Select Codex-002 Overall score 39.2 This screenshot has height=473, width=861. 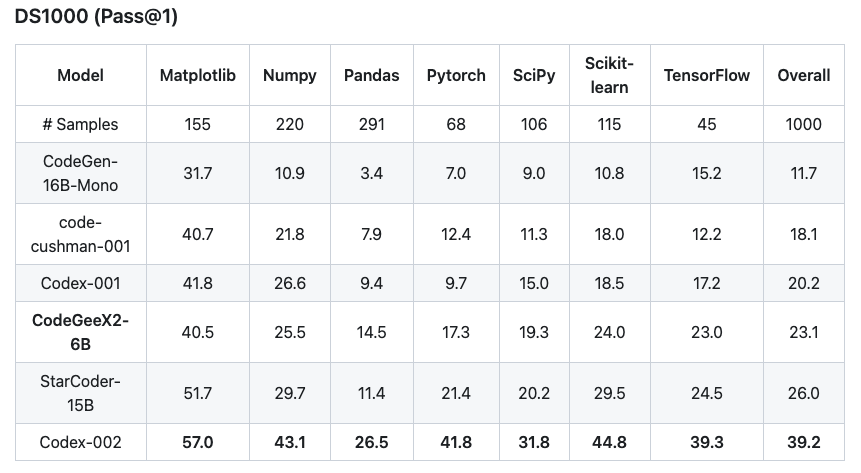tap(804, 442)
